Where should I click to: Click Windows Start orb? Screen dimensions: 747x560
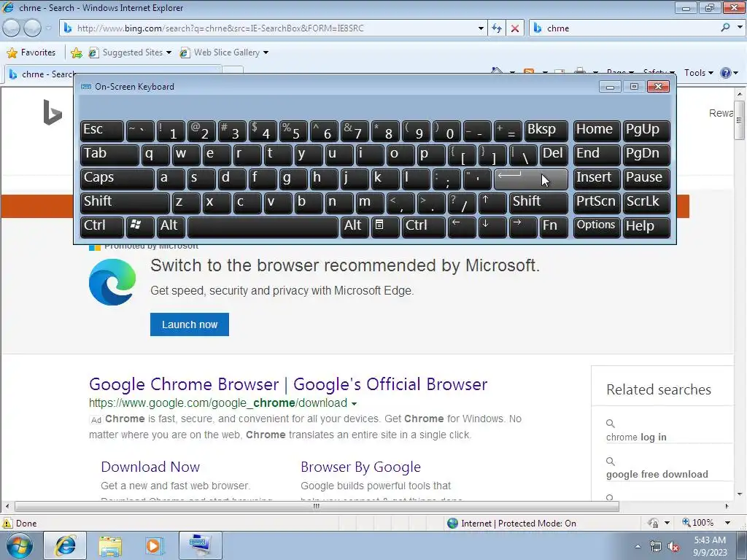(x=20, y=545)
